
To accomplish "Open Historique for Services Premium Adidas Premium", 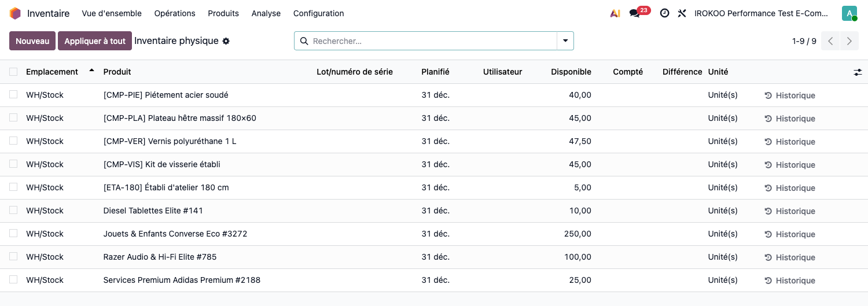I will click(790, 281).
